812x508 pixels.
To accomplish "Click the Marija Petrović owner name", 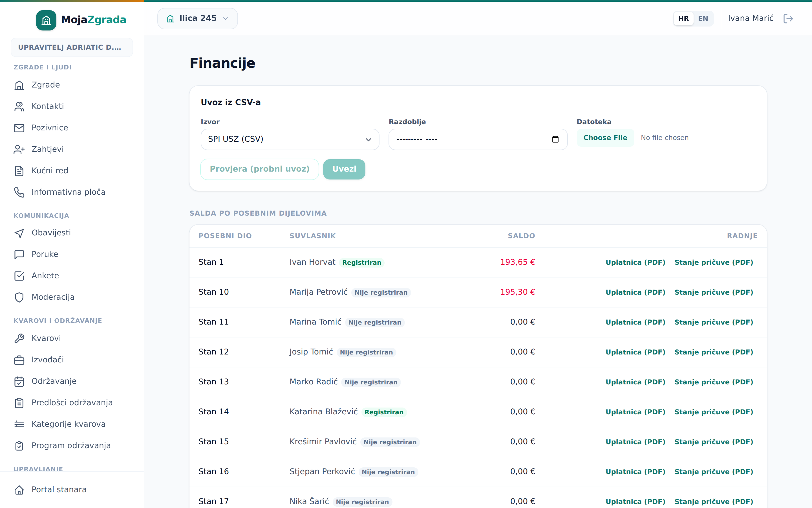I will pyautogui.click(x=318, y=292).
